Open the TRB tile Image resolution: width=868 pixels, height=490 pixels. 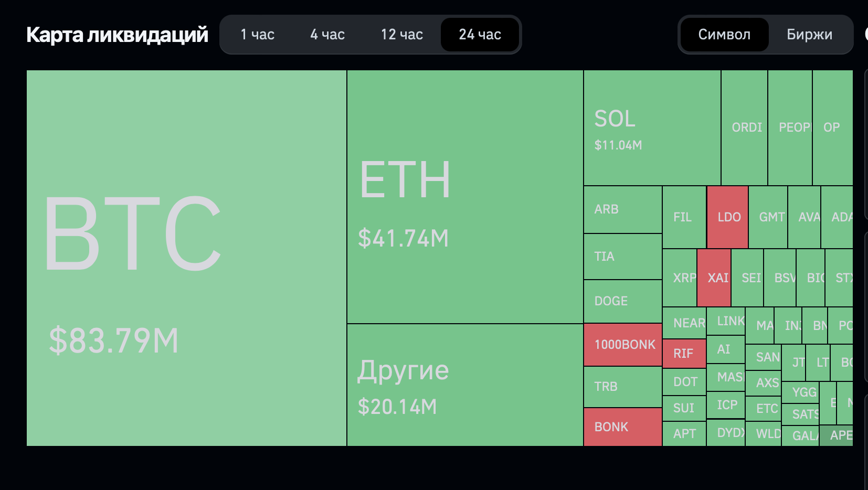tap(623, 387)
